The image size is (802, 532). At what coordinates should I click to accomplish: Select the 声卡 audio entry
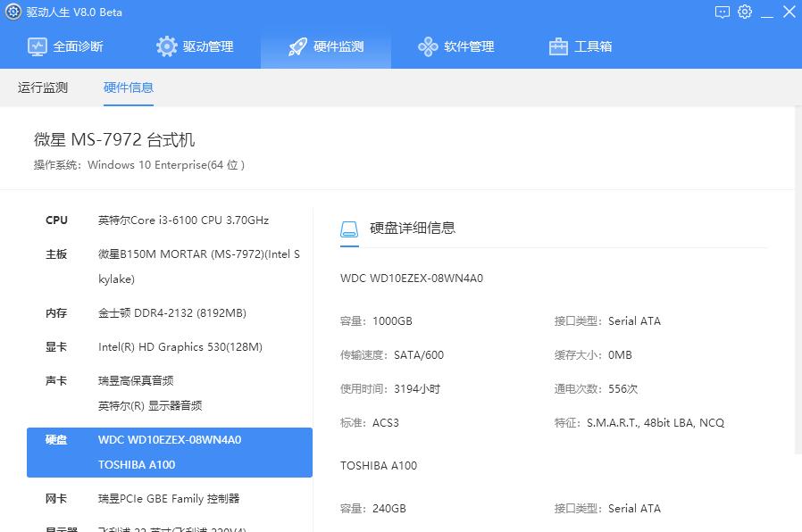click(152, 380)
